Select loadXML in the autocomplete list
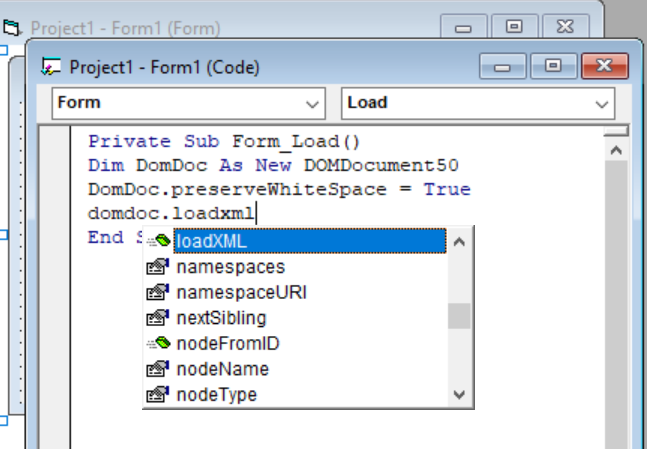This screenshot has height=449, width=647. coord(212,241)
